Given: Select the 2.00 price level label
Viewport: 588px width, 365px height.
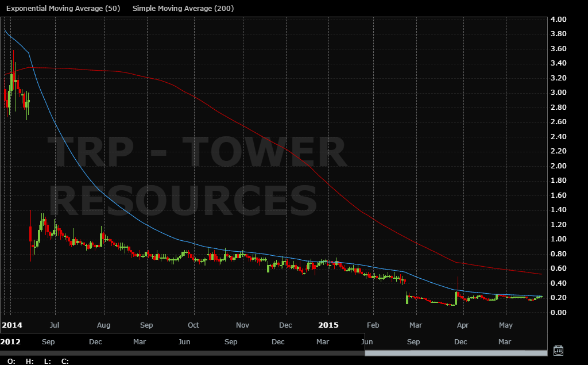Looking at the screenshot, I should (x=559, y=166).
